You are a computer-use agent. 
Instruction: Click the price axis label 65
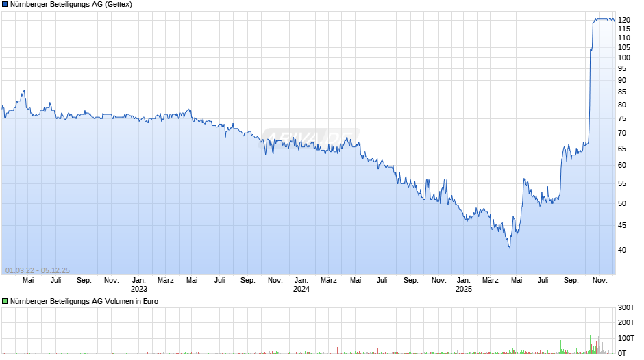point(622,149)
